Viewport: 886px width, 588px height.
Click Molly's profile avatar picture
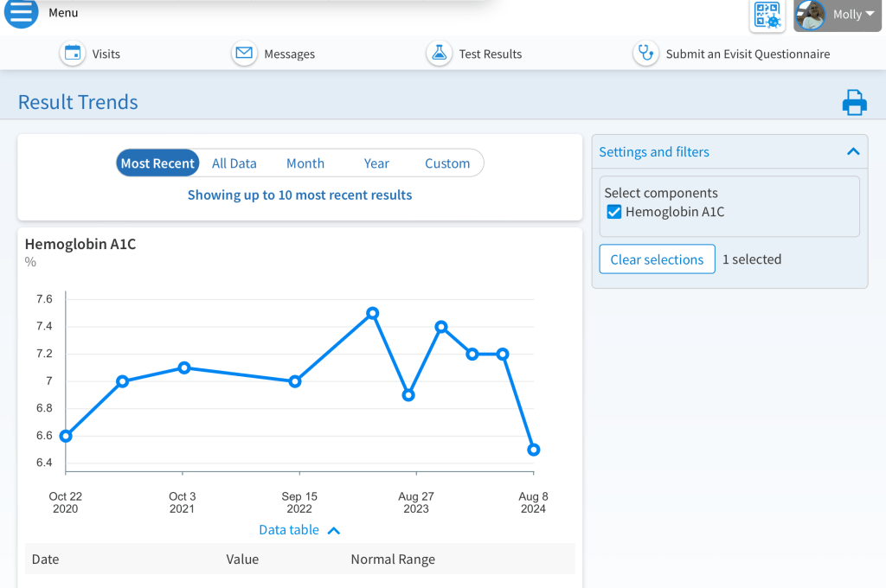811,15
